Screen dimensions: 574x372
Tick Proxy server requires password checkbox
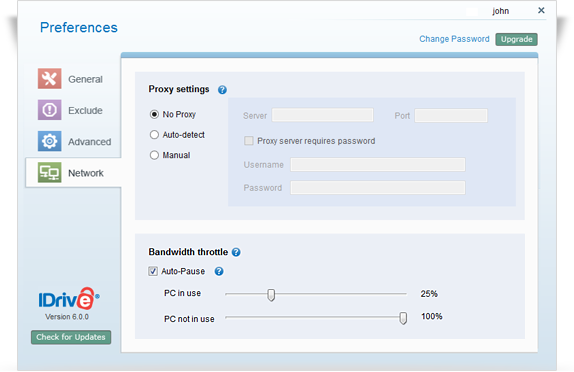click(249, 141)
